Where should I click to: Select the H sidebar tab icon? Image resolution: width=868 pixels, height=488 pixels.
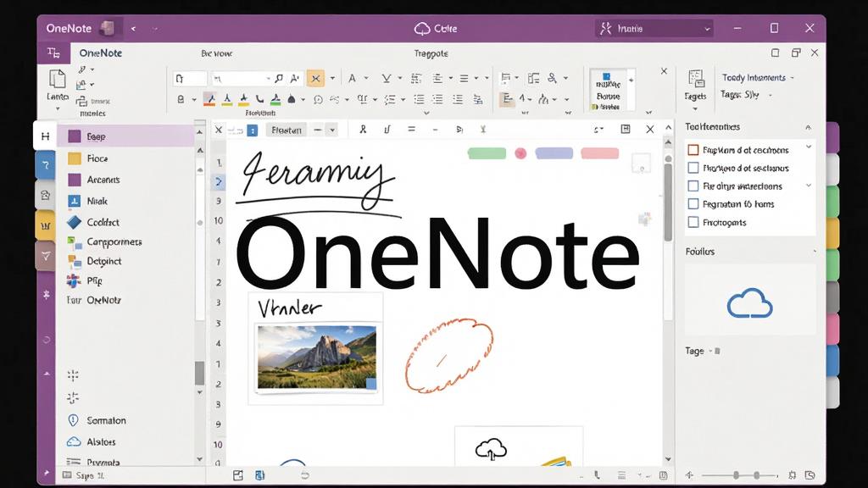click(45, 136)
